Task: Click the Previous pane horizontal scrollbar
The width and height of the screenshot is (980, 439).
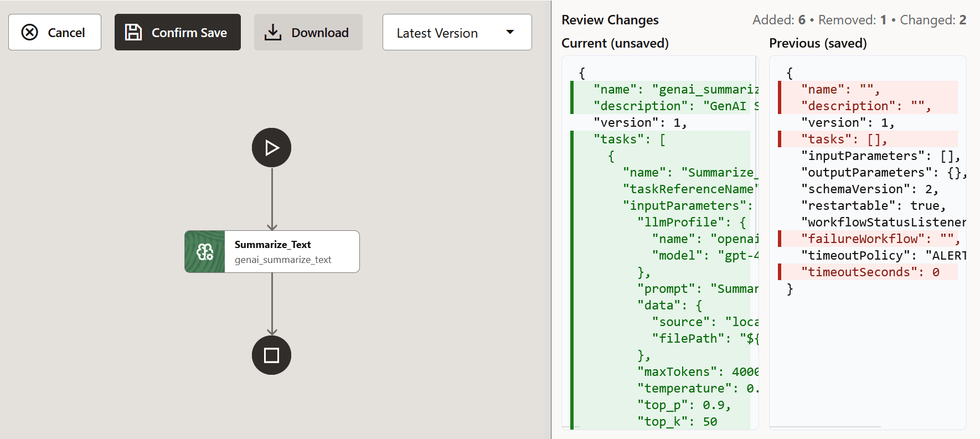Action: click(x=825, y=427)
